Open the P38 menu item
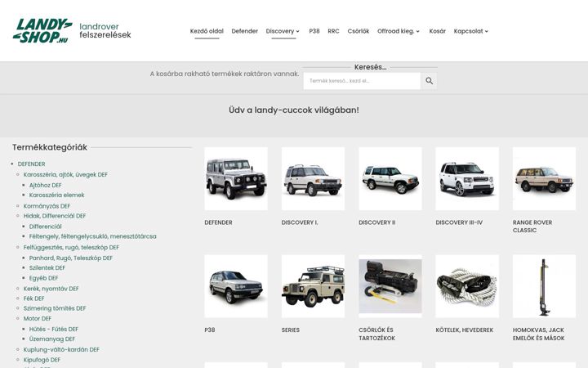 point(314,31)
